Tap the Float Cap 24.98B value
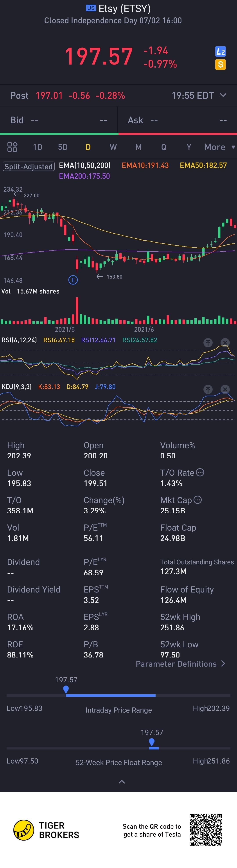 [x=173, y=538]
